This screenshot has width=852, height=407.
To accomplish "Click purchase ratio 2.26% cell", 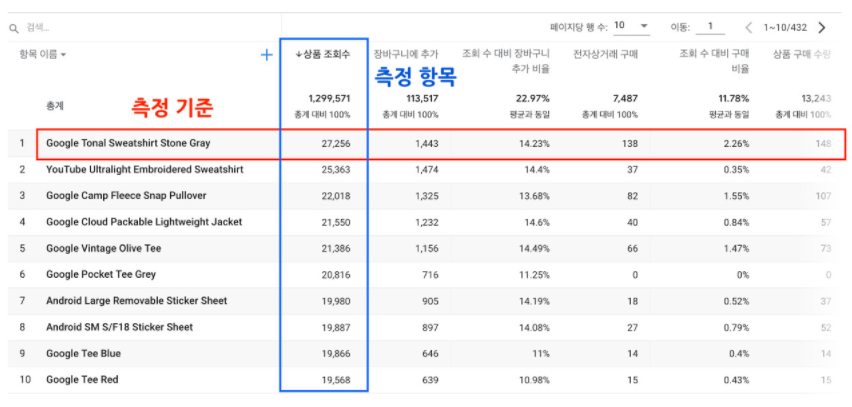I will (x=736, y=144).
